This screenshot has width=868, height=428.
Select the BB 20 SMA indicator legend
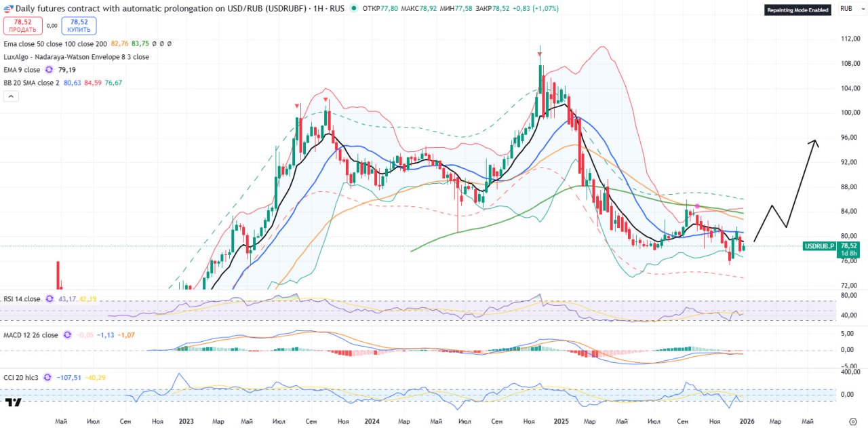[x=31, y=83]
